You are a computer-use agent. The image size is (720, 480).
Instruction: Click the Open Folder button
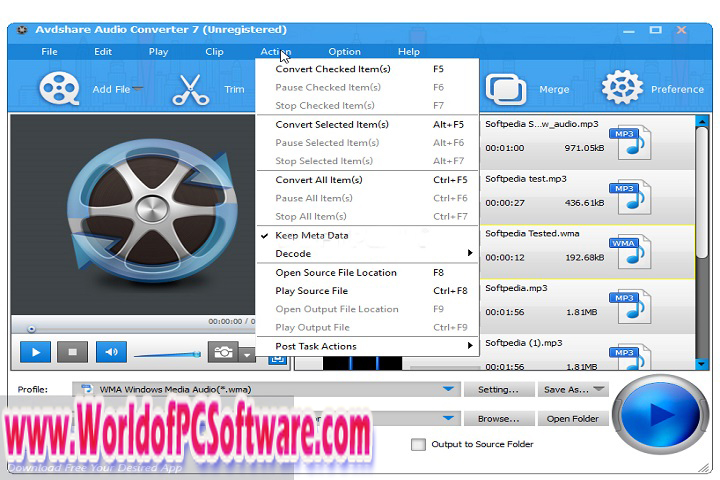tap(573, 418)
